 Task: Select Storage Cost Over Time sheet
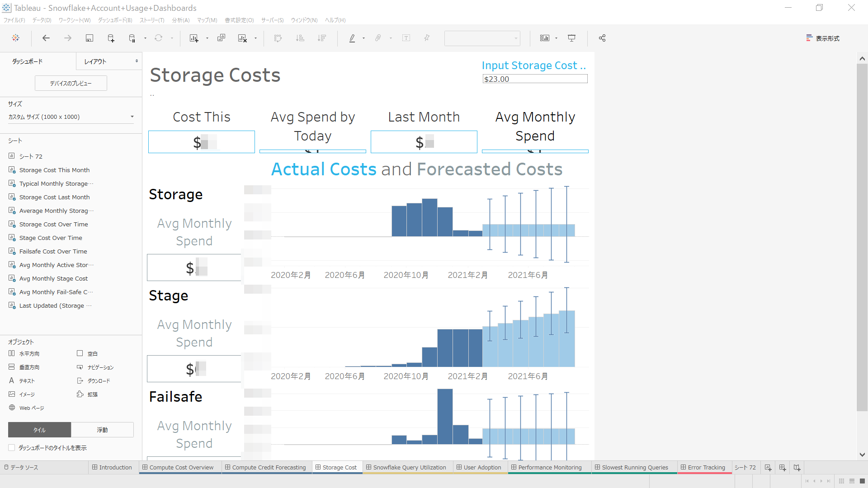[x=53, y=225]
